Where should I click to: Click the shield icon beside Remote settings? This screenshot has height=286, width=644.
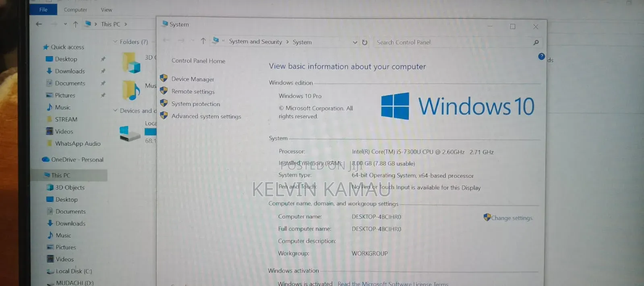[164, 91]
